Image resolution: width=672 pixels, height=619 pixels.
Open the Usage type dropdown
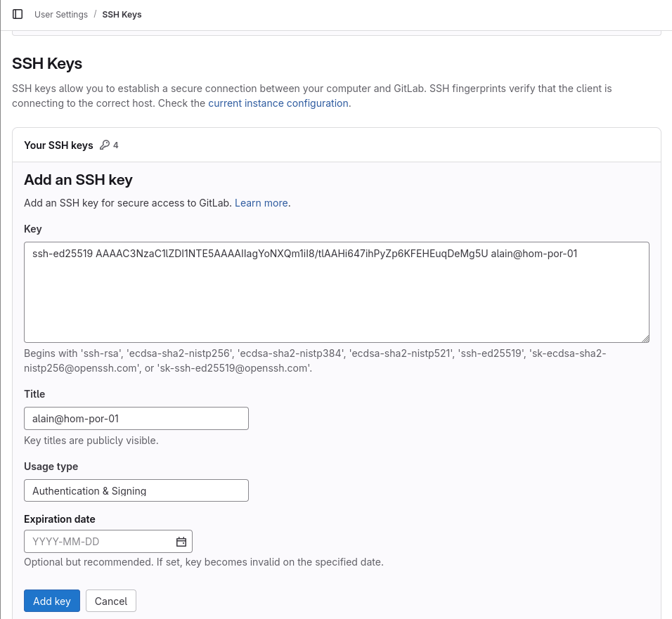(x=136, y=490)
